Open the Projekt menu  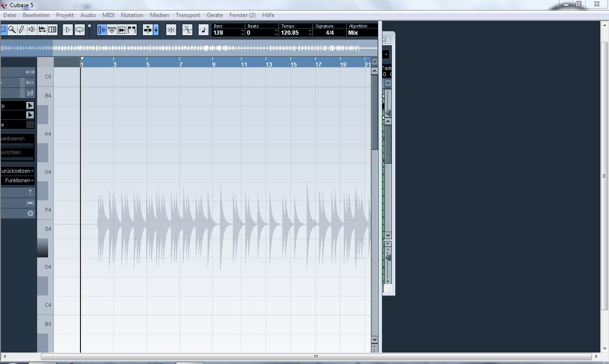coord(65,15)
